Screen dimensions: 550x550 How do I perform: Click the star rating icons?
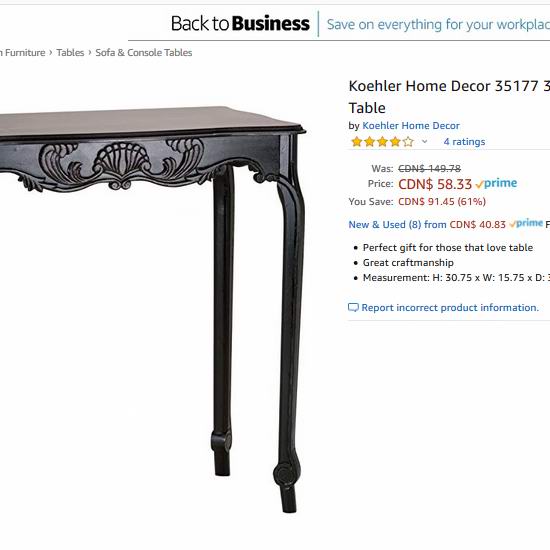(382, 142)
